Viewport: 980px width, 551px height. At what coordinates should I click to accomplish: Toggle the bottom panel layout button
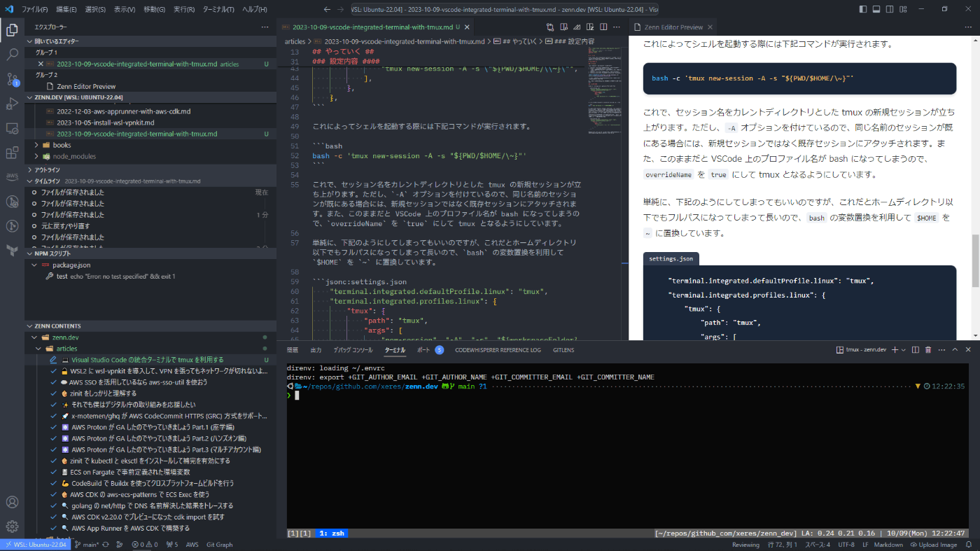coord(876,9)
